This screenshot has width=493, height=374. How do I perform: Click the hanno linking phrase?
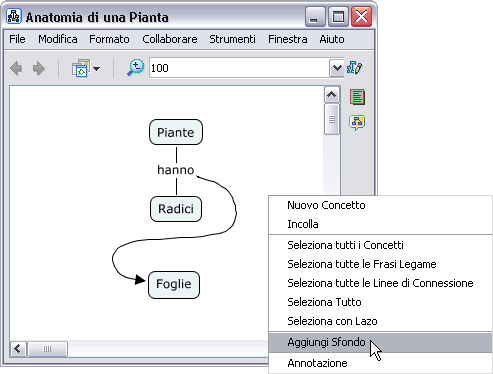pyautogui.click(x=176, y=170)
